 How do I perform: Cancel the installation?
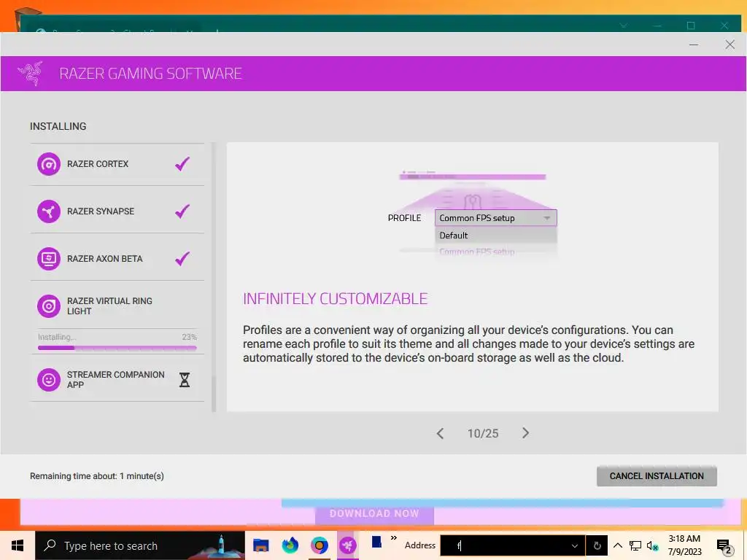(x=657, y=475)
